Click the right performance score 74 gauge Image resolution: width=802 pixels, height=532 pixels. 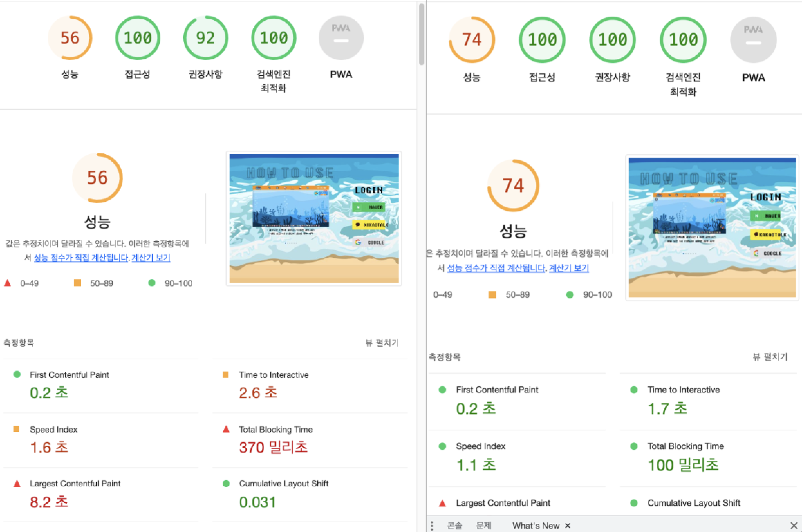[x=472, y=40]
